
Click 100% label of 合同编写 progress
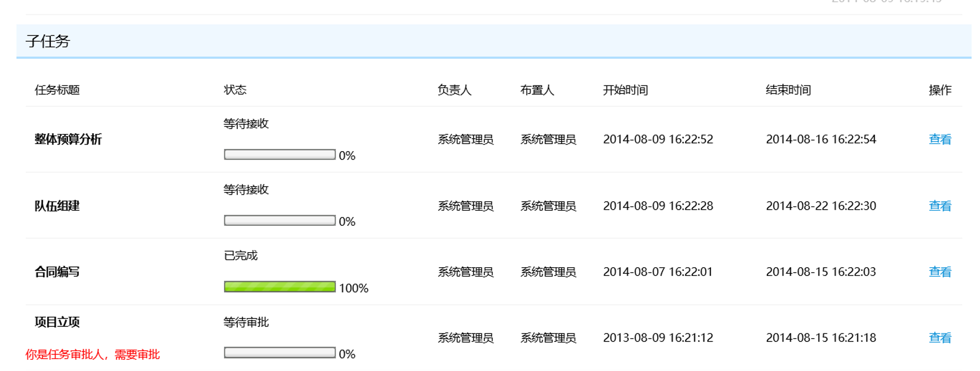point(353,288)
